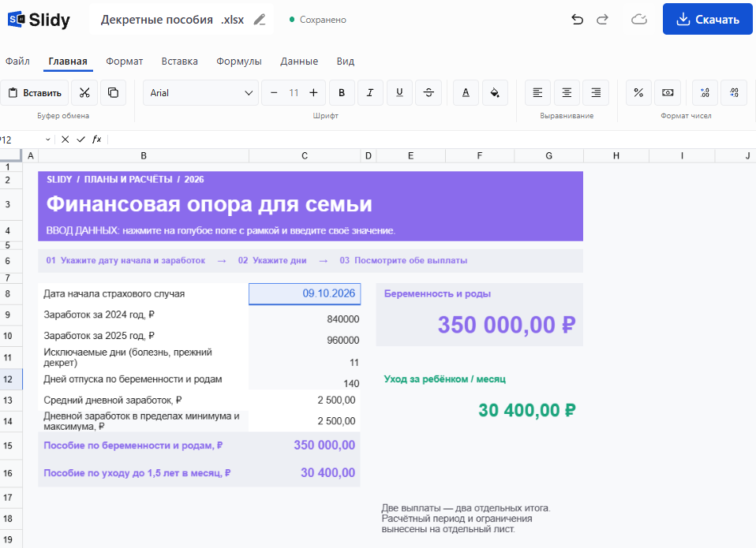Open the Arial font dropdown
This screenshot has width=756, height=548.
pos(200,93)
